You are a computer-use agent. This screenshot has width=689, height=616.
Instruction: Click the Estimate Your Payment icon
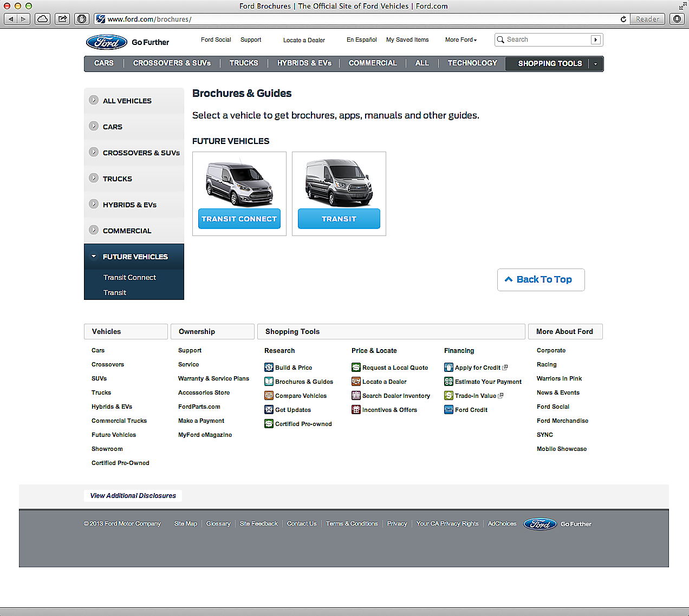coord(448,382)
